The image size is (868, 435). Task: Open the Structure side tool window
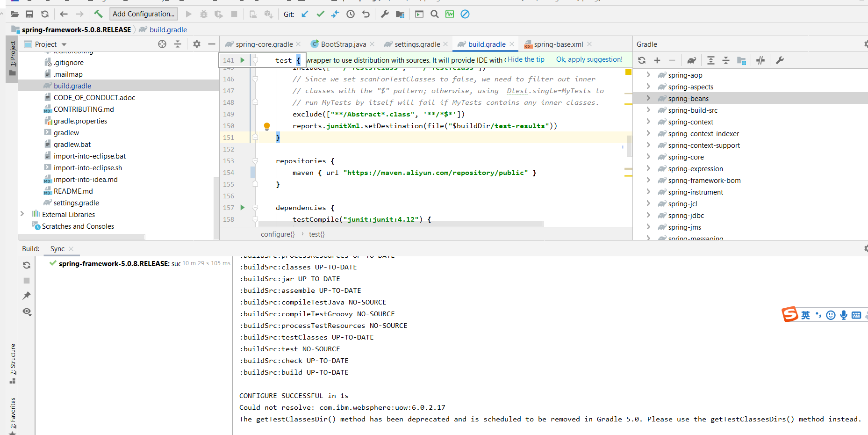[12, 364]
